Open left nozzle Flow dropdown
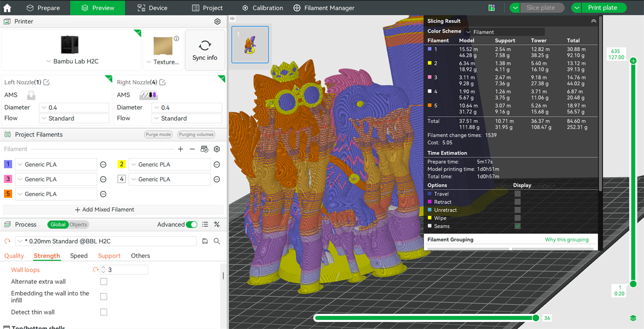 (74, 118)
